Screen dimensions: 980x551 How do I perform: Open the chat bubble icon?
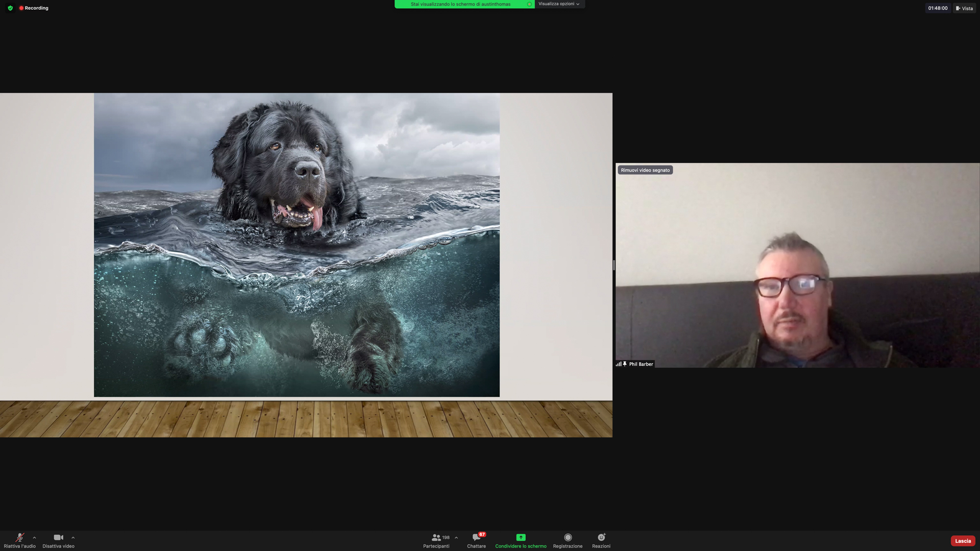click(x=476, y=537)
